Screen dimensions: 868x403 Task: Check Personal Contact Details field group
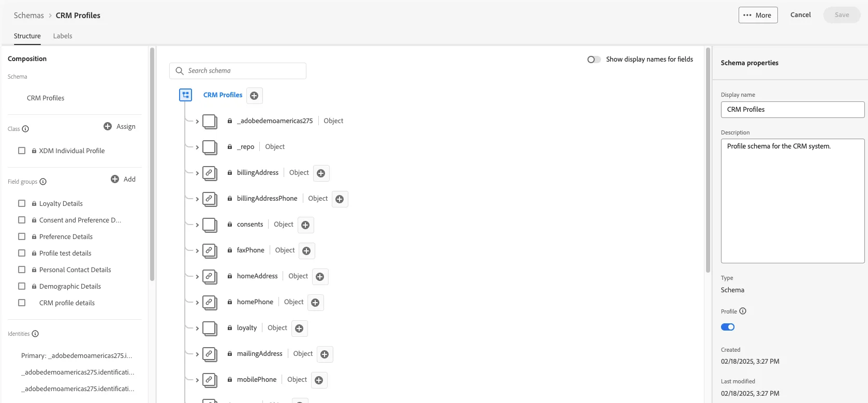click(22, 270)
